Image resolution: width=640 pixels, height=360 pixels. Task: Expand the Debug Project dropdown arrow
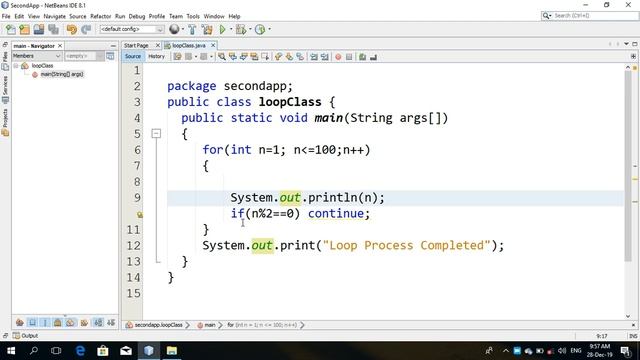(x=250, y=29)
